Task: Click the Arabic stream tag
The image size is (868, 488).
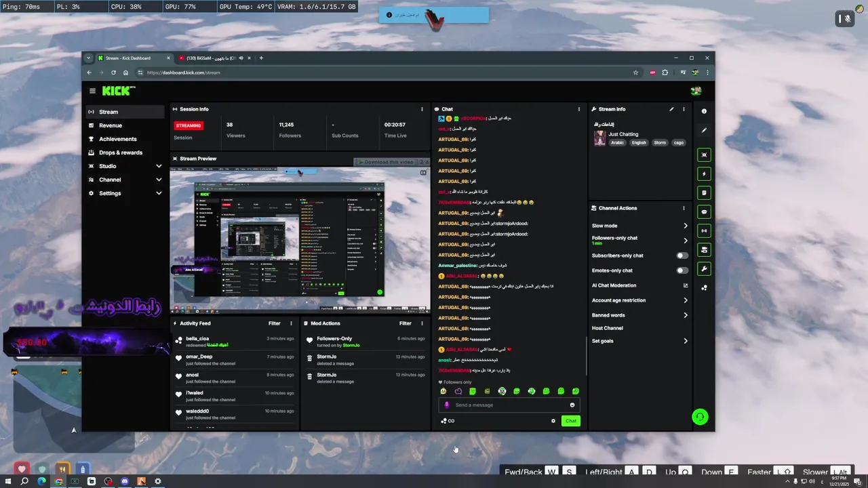Action: (617, 143)
